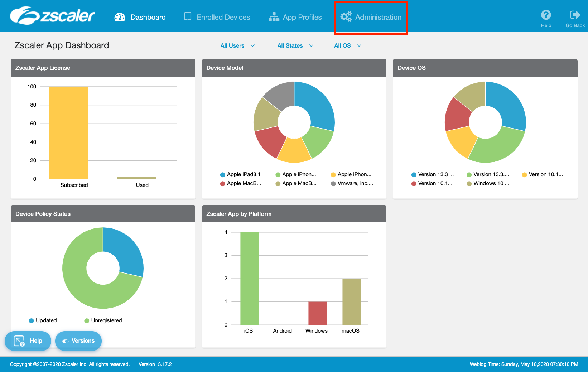Switch to the Enrolled Devices tab
Screen dimensions: 588x372
pos(223,17)
